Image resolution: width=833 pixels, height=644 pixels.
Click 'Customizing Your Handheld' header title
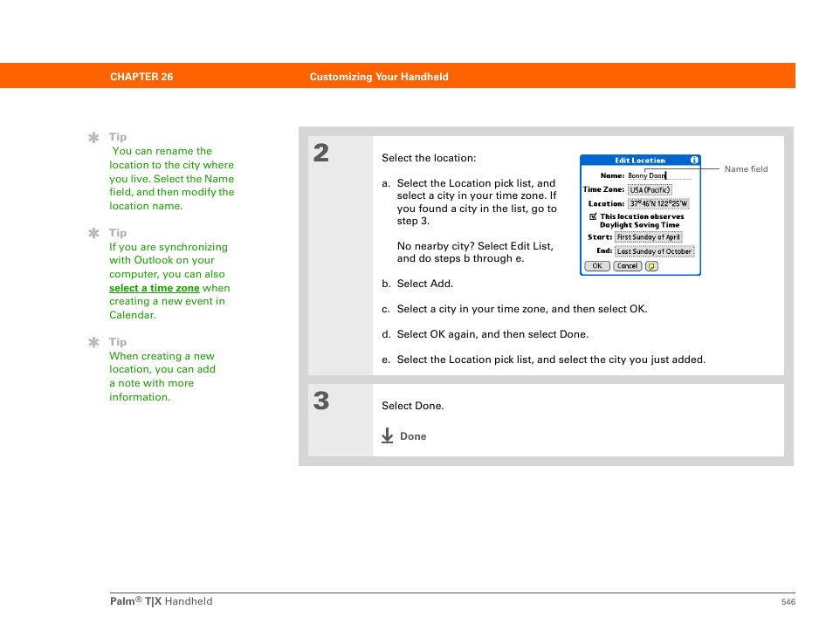click(x=379, y=77)
